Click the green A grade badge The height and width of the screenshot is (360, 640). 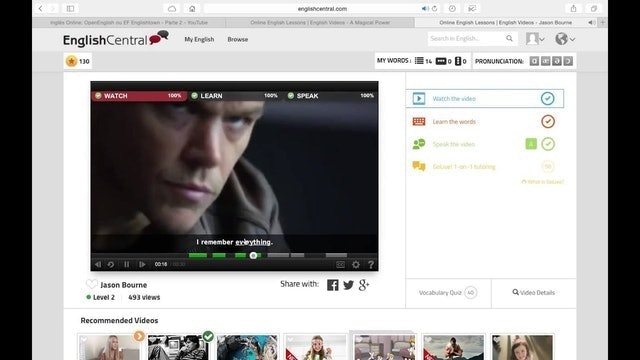click(531, 144)
